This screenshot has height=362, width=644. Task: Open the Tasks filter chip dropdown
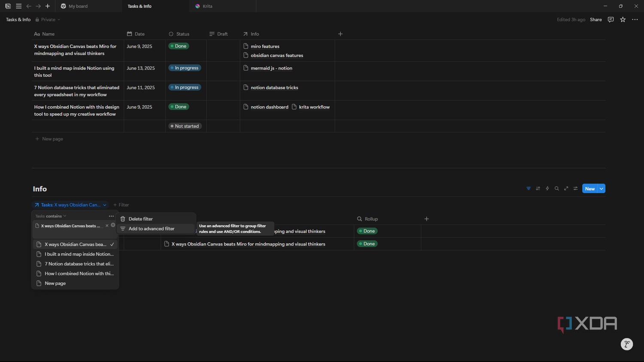tap(70, 205)
